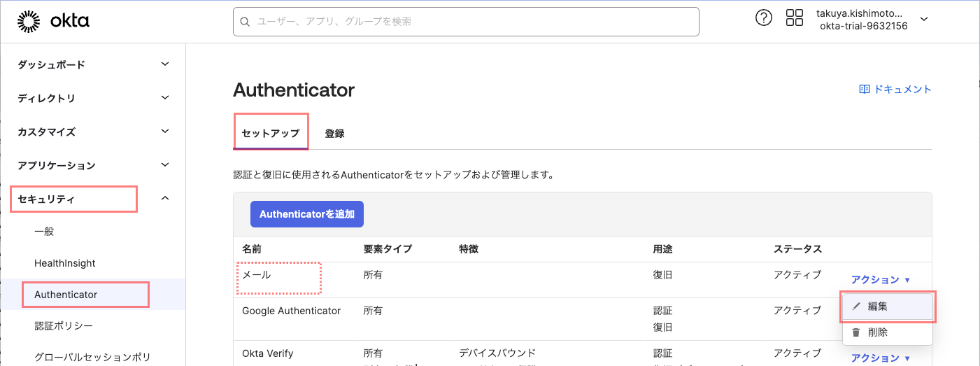Open the user account dropdown
The height and width of the screenshot is (366, 980).
tap(924, 20)
